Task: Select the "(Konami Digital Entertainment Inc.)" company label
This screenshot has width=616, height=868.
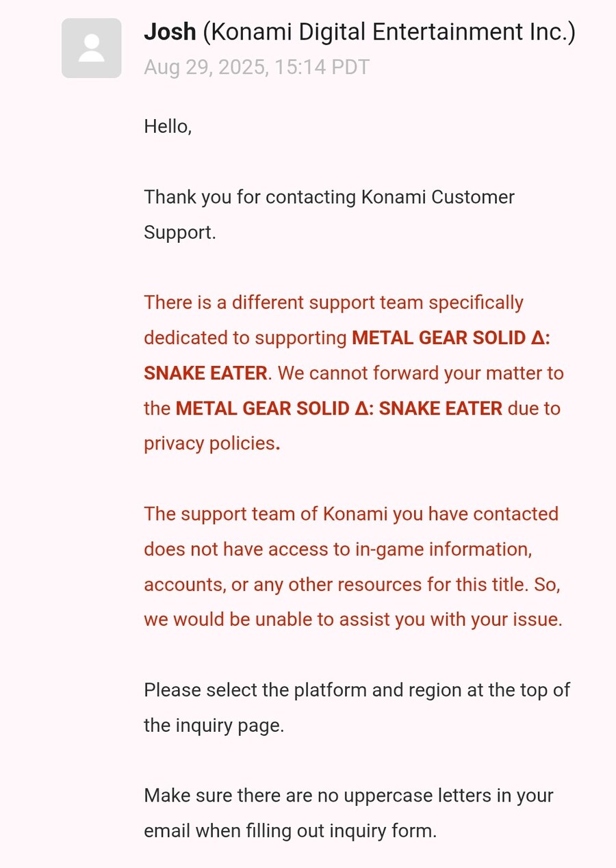Action: click(x=389, y=31)
